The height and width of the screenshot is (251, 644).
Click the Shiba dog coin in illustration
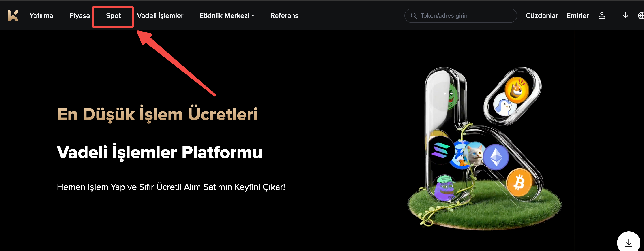click(x=517, y=90)
